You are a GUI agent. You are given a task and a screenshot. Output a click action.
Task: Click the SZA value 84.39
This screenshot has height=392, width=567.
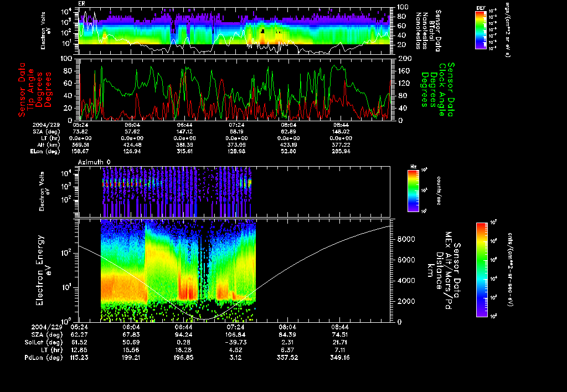pos(287,335)
